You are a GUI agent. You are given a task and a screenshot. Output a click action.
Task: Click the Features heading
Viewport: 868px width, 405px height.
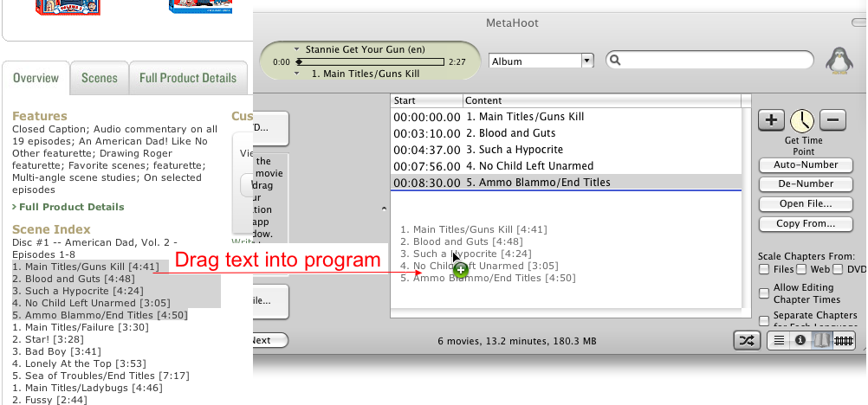(x=39, y=116)
